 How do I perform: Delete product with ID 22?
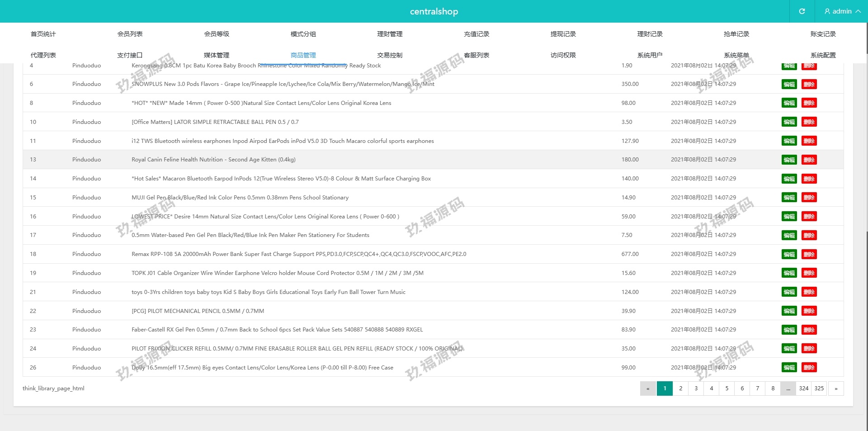click(x=809, y=311)
